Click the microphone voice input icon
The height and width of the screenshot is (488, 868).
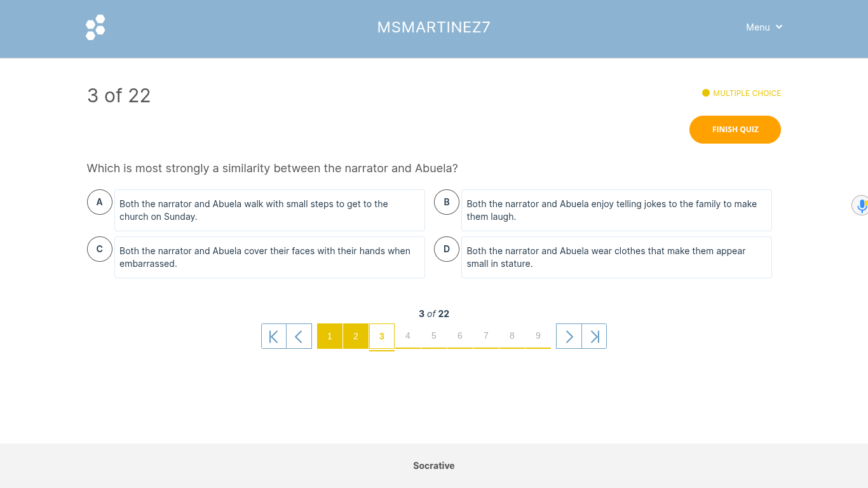pyautogui.click(x=861, y=205)
